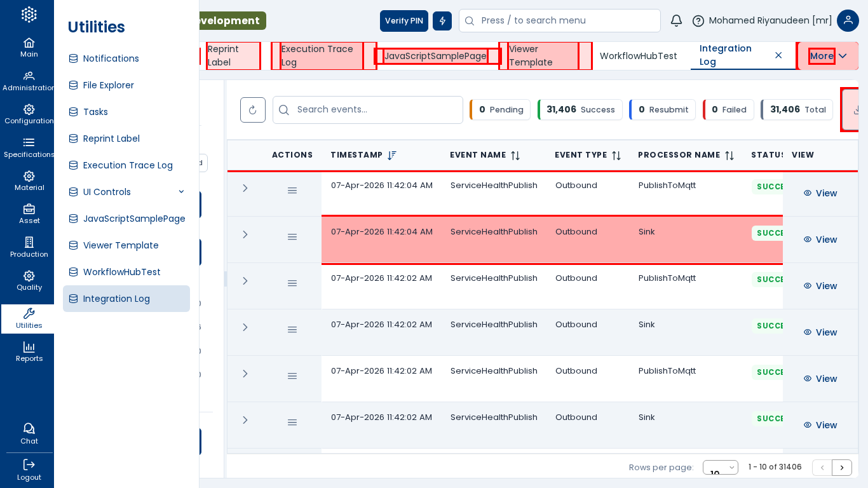Open the help question mark icon

[x=698, y=21]
